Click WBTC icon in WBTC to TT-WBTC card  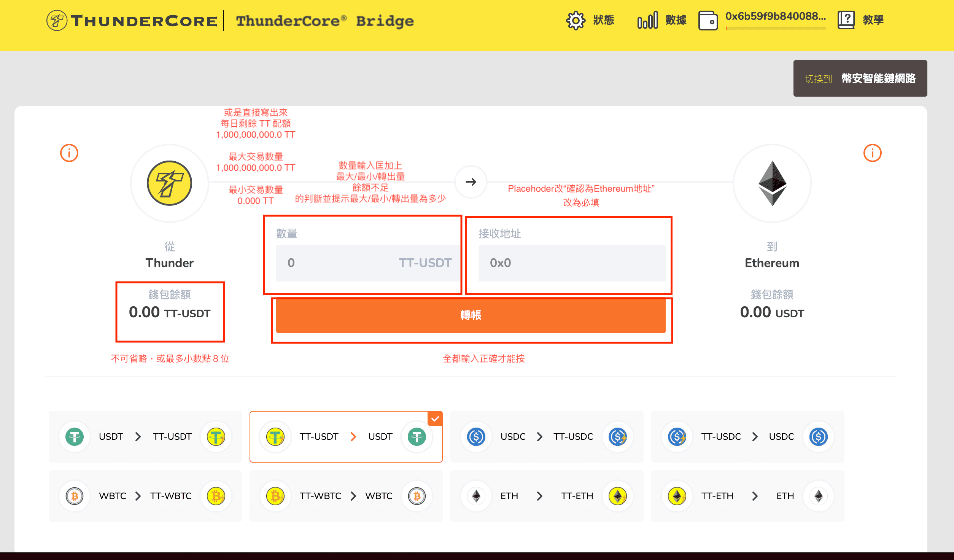pos(75,496)
